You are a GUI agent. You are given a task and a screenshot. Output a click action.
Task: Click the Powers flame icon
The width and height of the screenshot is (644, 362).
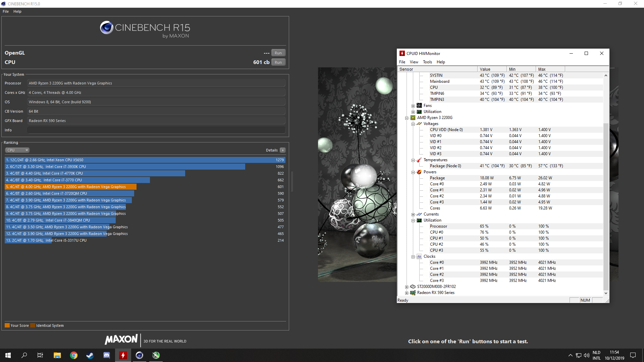pos(419,172)
